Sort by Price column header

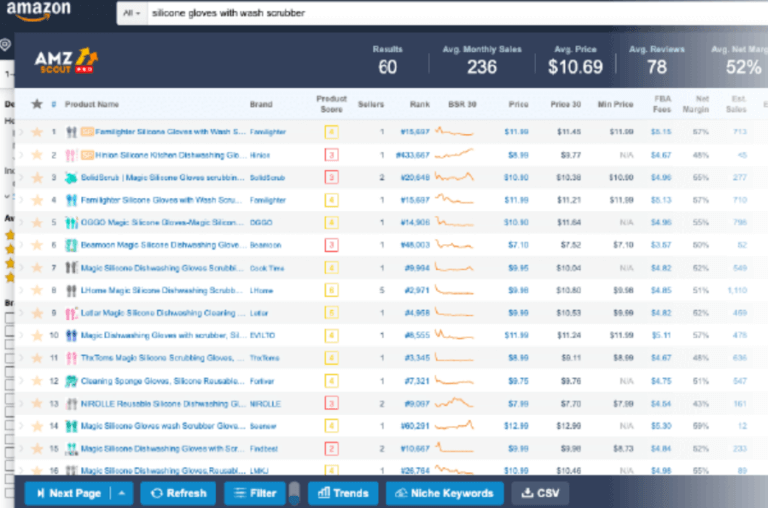point(518,104)
